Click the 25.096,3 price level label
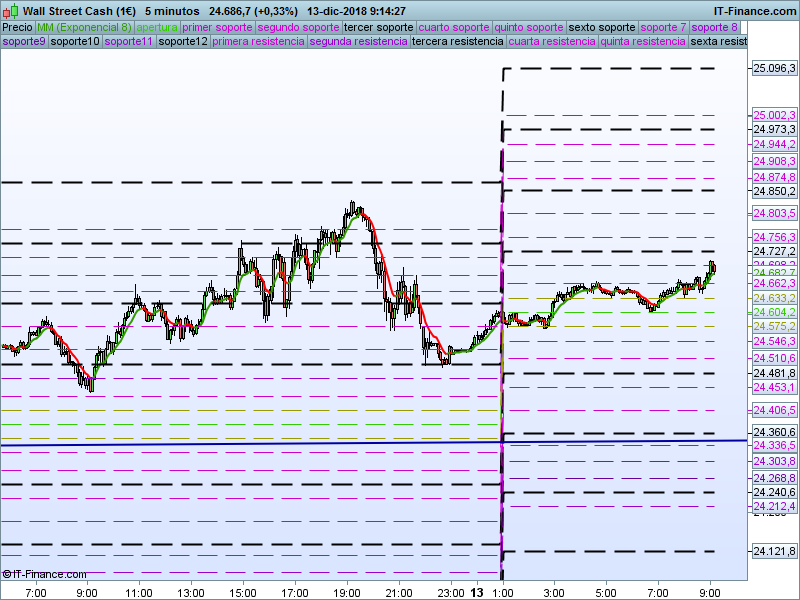 (x=774, y=68)
